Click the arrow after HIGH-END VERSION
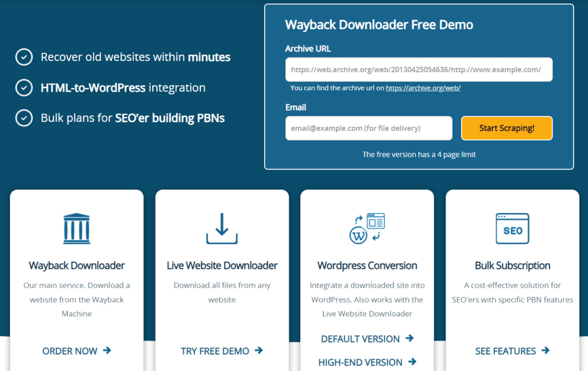This screenshot has width=588, height=371. point(412,362)
